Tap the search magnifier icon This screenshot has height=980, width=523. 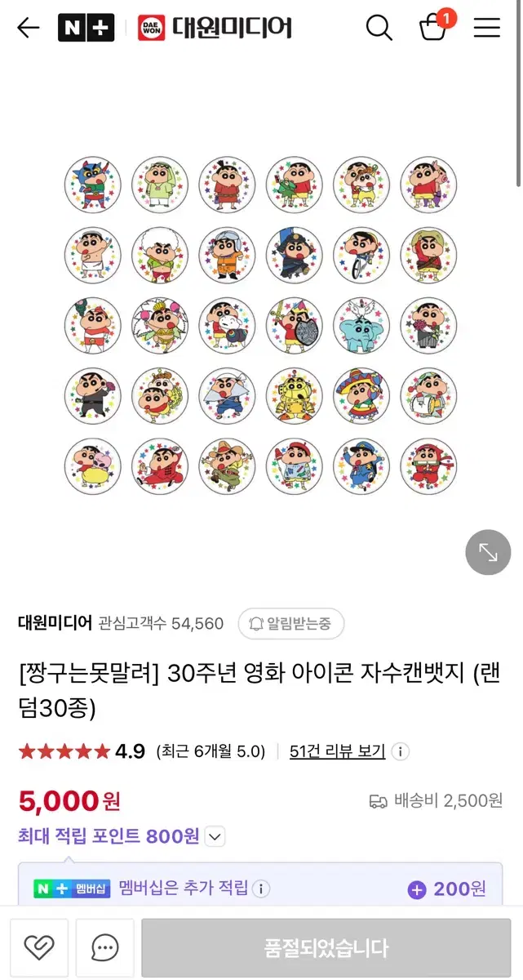[379, 28]
